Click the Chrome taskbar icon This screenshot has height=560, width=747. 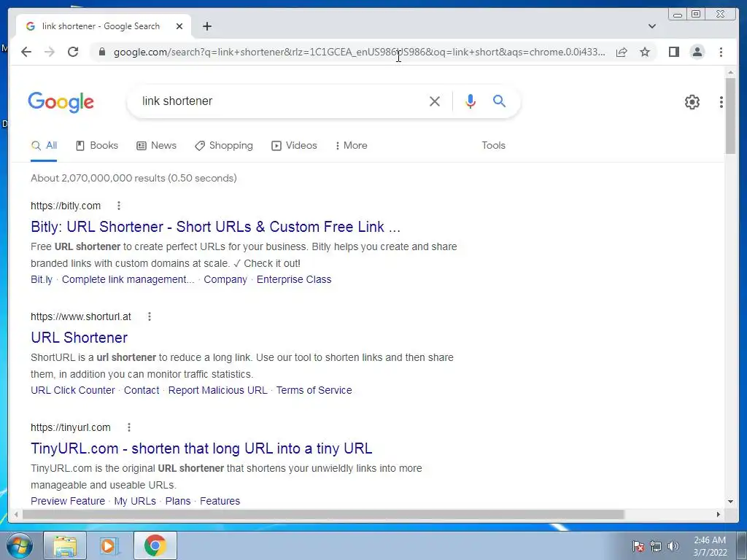tap(155, 545)
